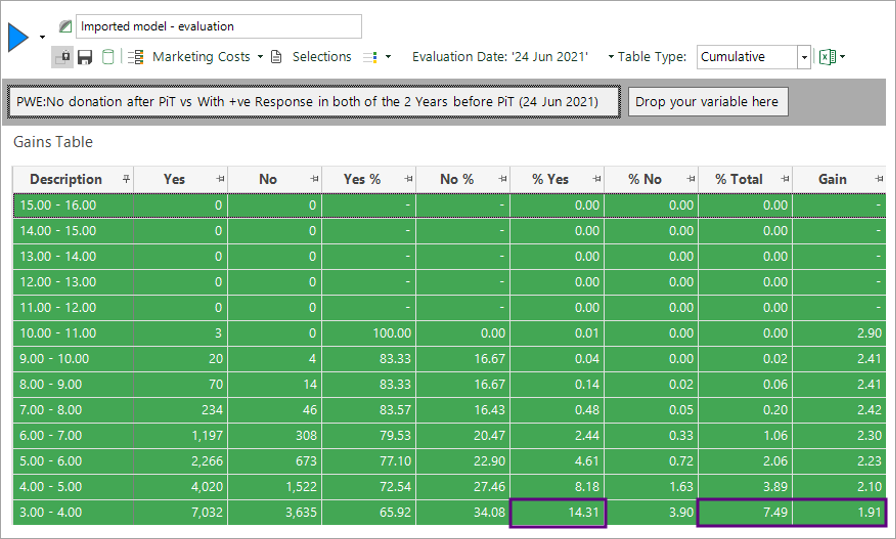This screenshot has height=539, width=896.
Task: Click the Excel export icon
Action: pos(827,57)
